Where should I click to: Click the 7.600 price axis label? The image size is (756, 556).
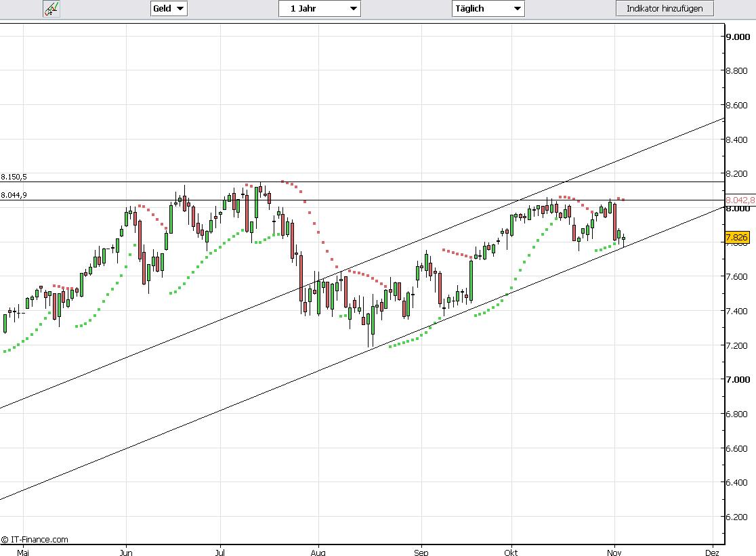[x=737, y=276]
